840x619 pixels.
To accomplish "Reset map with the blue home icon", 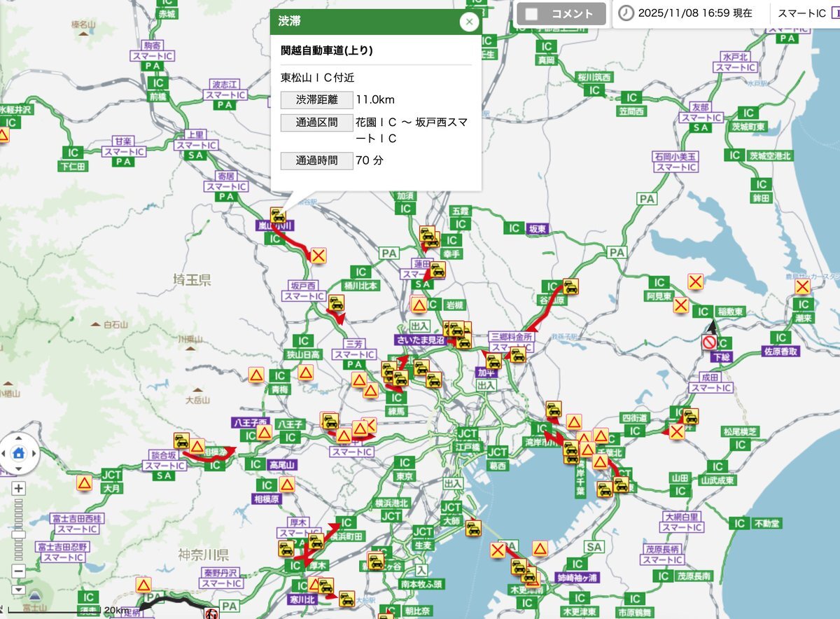I will [18, 453].
